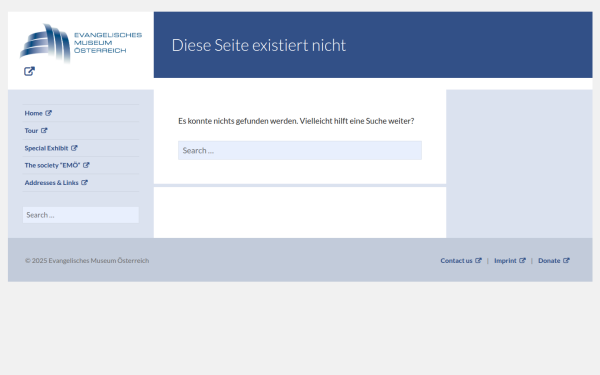
Task: Focus the sidebar Search field
Action: tap(81, 215)
